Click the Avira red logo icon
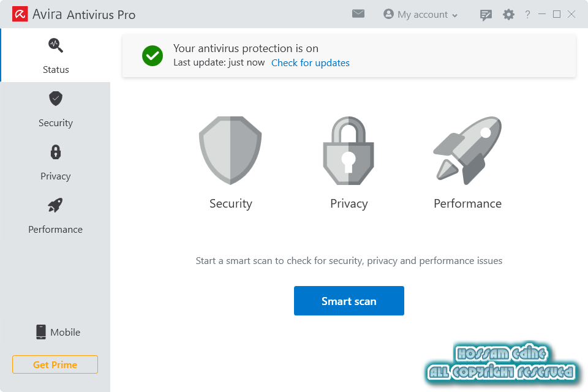The width and height of the screenshot is (588, 392). [20, 14]
